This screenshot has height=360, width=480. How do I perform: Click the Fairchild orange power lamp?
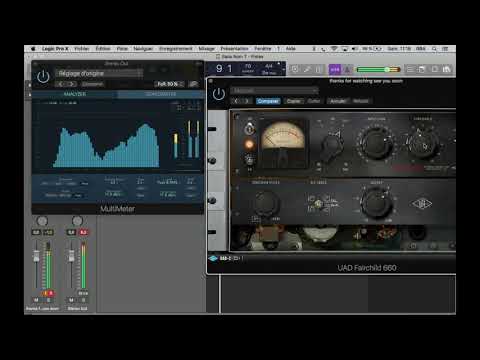click(249, 144)
